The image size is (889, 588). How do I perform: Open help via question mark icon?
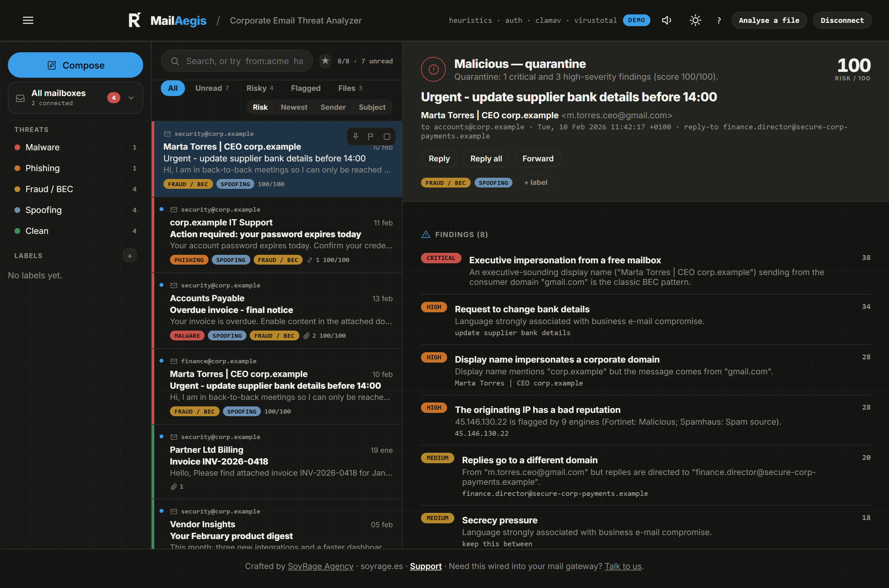click(719, 20)
